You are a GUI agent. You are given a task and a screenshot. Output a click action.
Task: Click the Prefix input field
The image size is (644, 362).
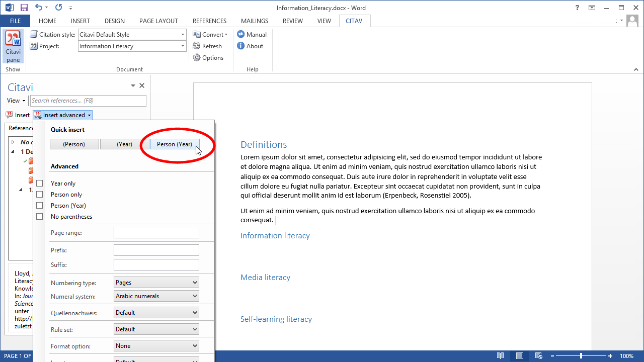pos(156,250)
